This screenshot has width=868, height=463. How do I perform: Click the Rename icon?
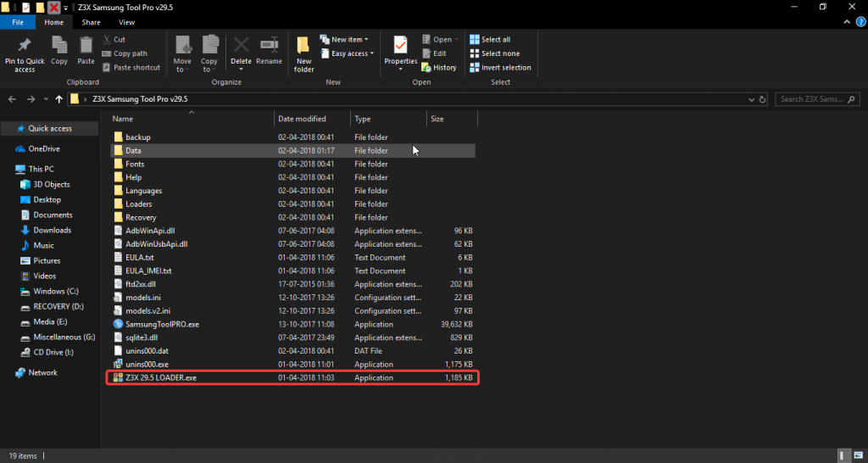coord(270,44)
